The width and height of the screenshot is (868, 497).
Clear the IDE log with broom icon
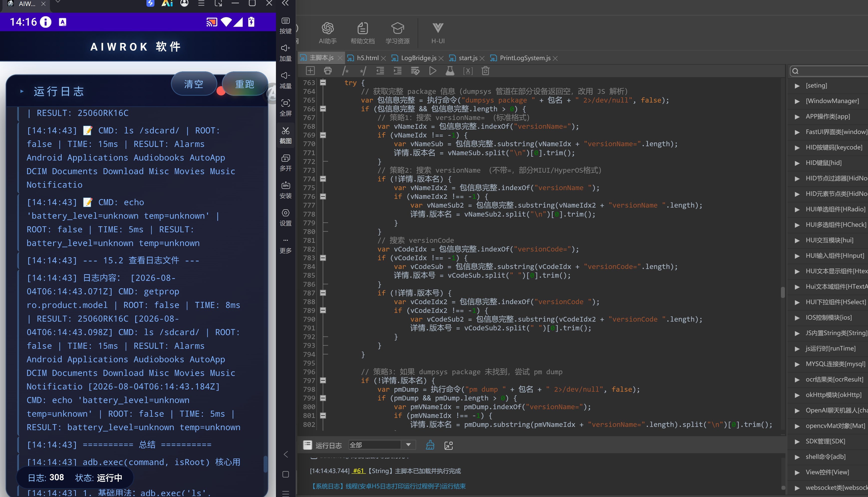tap(430, 445)
